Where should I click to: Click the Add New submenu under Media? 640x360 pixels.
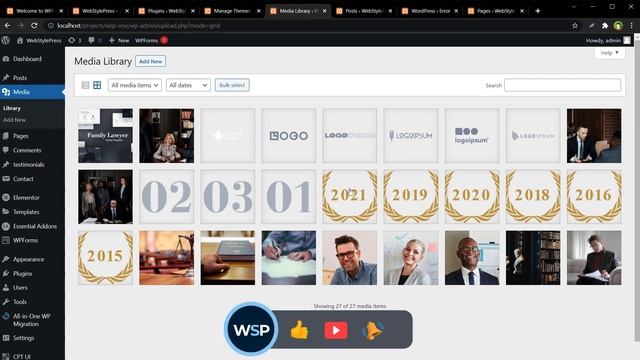tap(14, 120)
